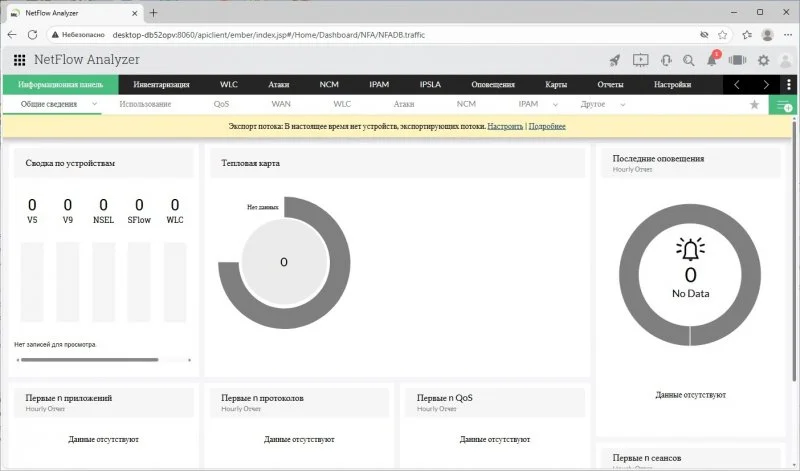
Task: Switch to WAN sub-tab
Action: tap(281, 104)
